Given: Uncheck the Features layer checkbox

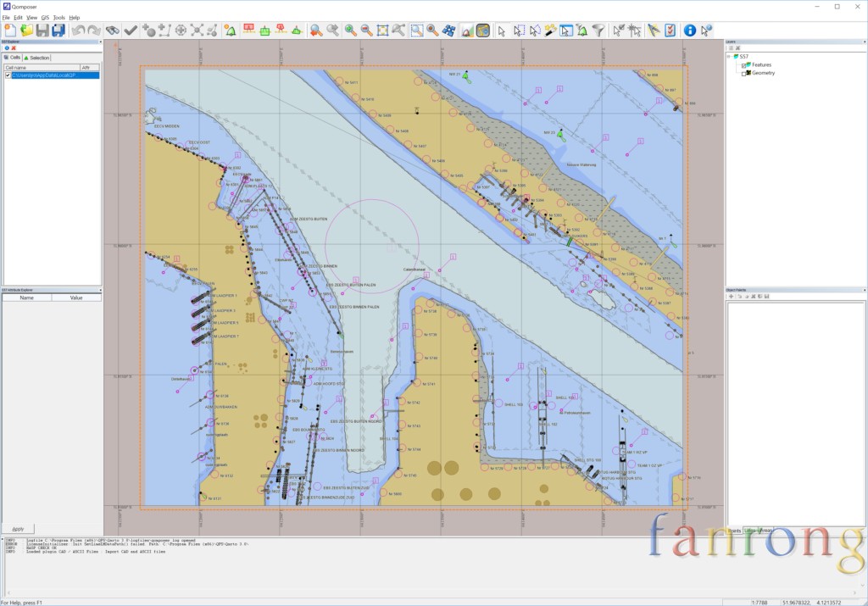Looking at the screenshot, I should tap(744, 65).
